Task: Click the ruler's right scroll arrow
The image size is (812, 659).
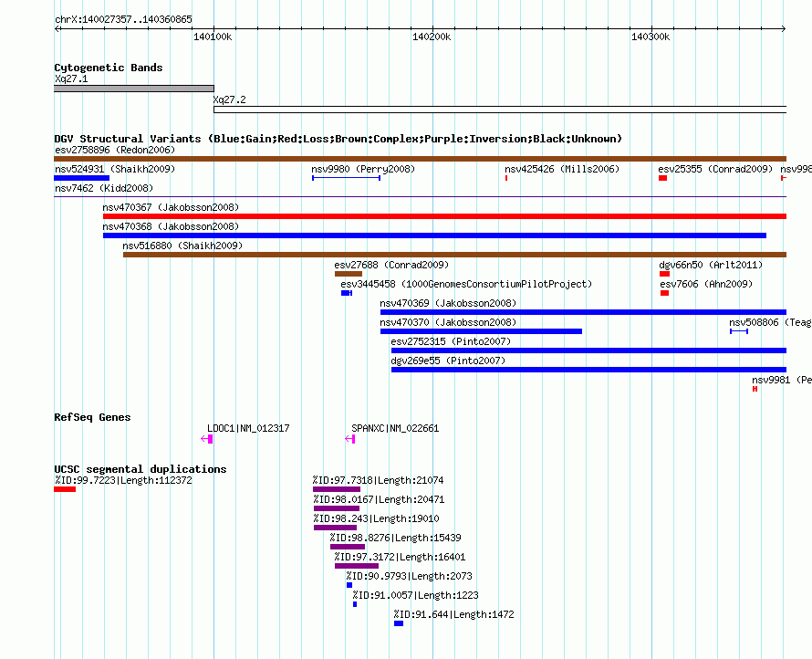Action: pyautogui.click(x=784, y=29)
